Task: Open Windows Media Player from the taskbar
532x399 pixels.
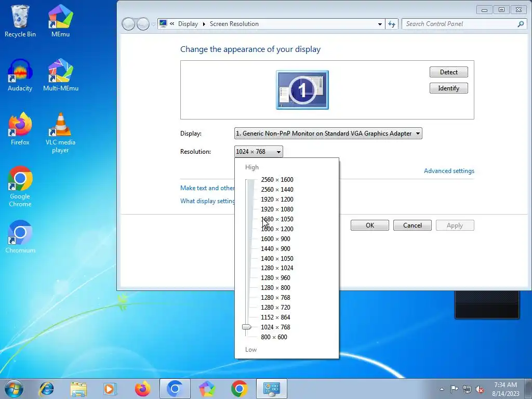Action: tap(110, 389)
